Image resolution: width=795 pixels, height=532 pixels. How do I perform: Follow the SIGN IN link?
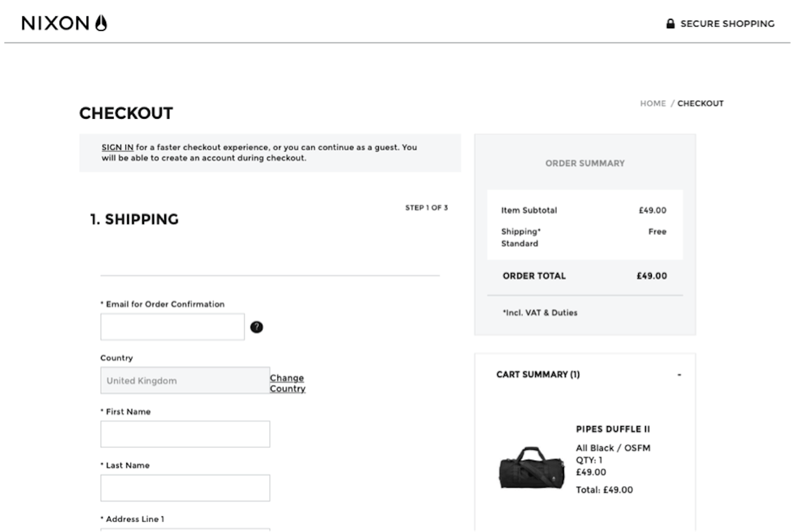coord(117,147)
